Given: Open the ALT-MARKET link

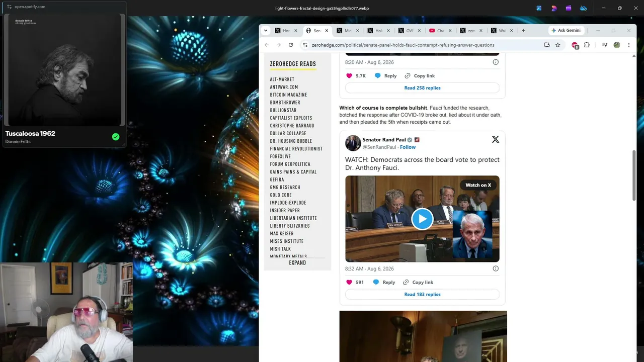Looking at the screenshot, I should (x=282, y=79).
